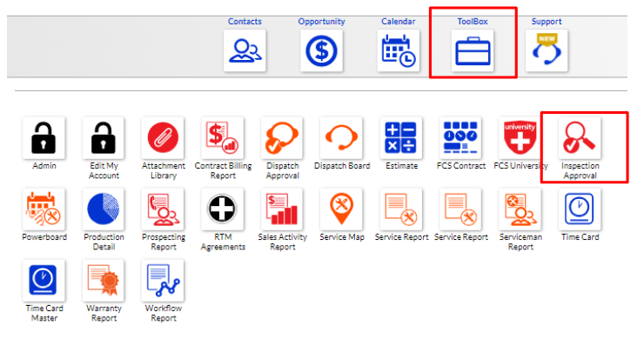Open the Contacts icon
Image resolution: width=644 pixels, height=345 pixels.
click(x=245, y=50)
